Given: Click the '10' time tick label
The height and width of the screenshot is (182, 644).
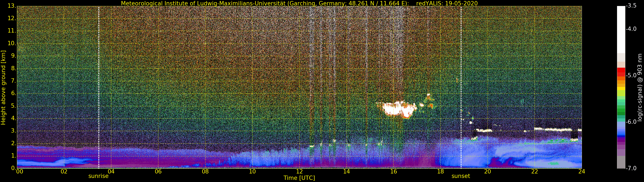Looking at the screenshot, I should [252, 172].
